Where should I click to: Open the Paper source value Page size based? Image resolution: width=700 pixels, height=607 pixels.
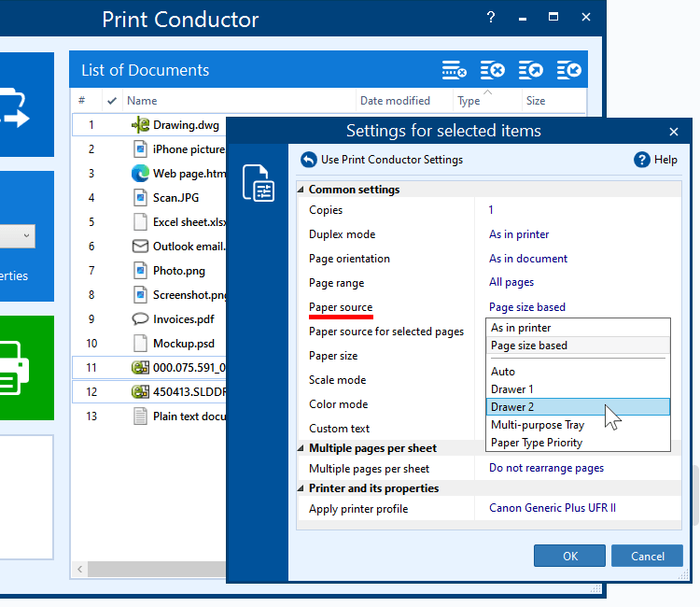[526, 307]
